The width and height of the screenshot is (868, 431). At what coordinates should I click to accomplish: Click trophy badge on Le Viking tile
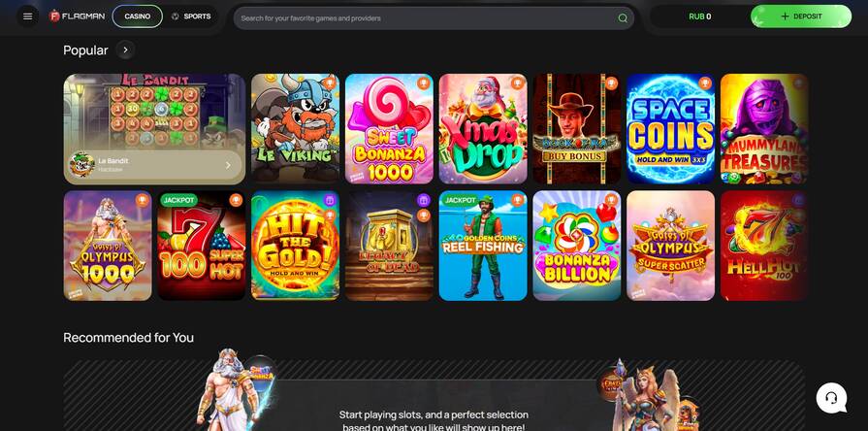pyautogui.click(x=330, y=83)
